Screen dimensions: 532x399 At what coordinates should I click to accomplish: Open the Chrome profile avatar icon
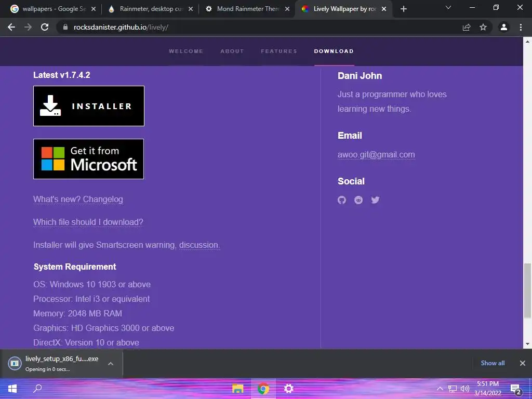click(x=504, y=27)
